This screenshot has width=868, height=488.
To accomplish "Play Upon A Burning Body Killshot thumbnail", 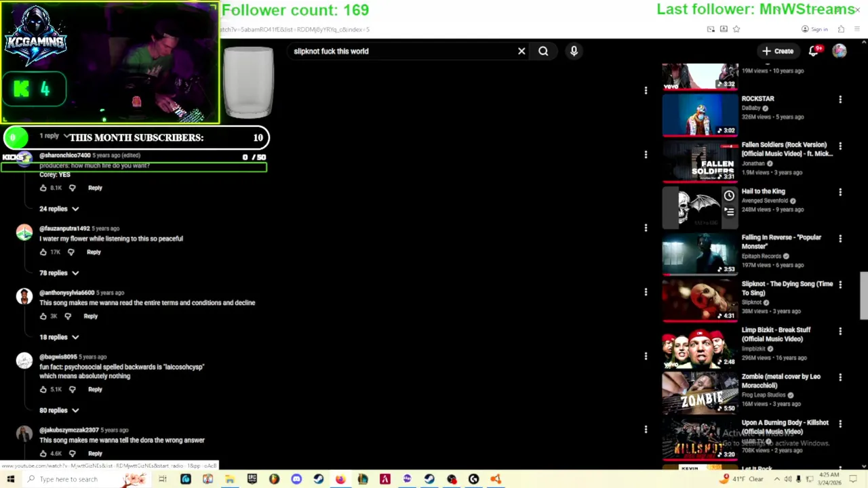I will [x=700, y=439].
